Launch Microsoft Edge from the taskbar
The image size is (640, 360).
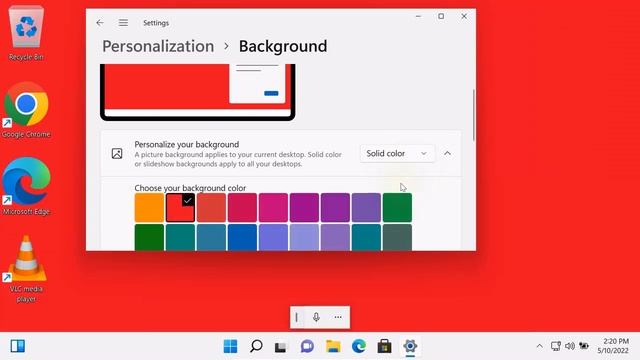[359, 346]
